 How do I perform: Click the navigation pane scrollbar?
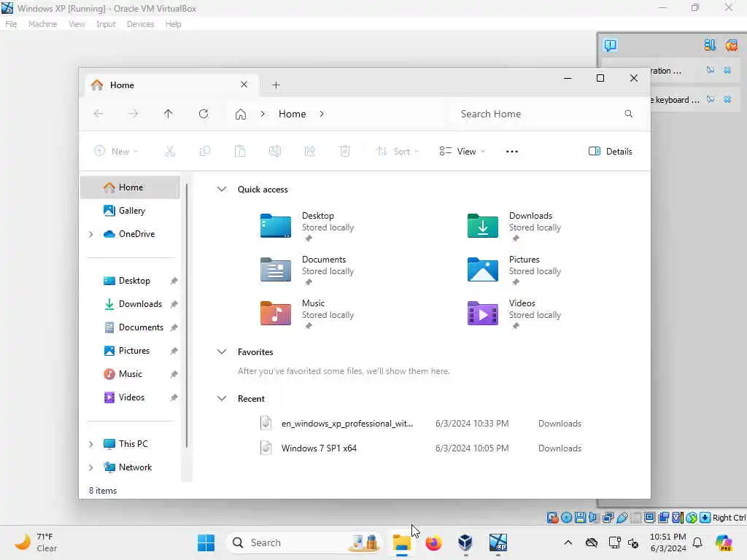[x=187, y=315]
